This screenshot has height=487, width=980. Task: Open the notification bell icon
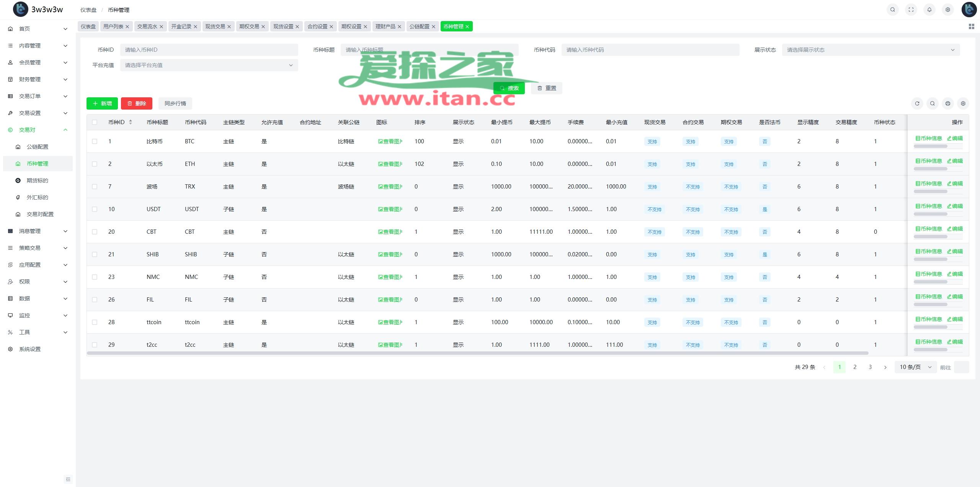pyautogui.click(x=929, y=10)
